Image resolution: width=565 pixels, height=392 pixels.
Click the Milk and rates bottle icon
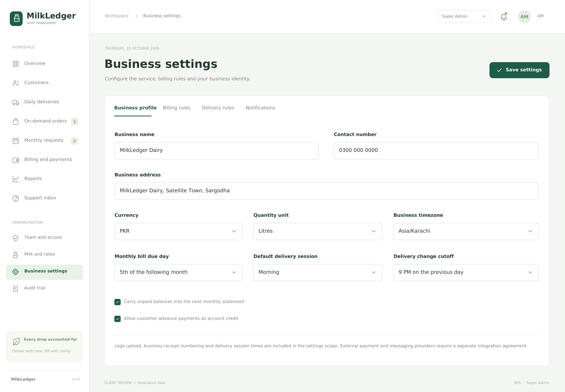click(x=15, y=255)
